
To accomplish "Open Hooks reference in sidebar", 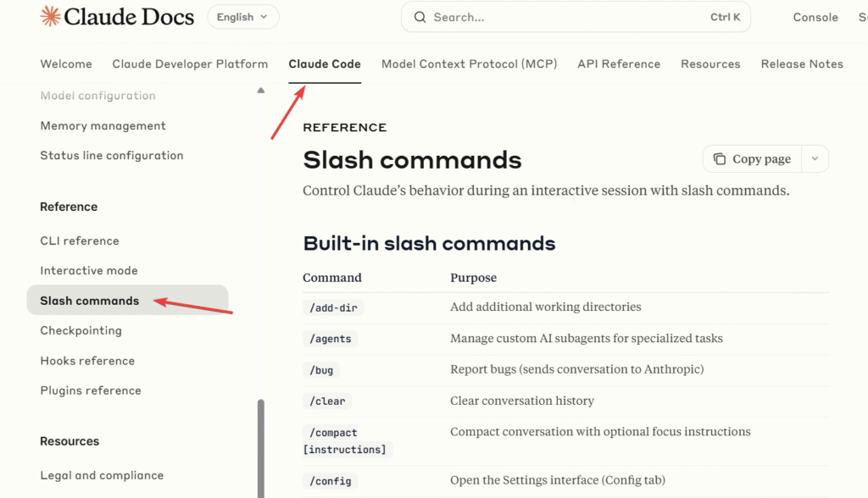I will [87, 361].
